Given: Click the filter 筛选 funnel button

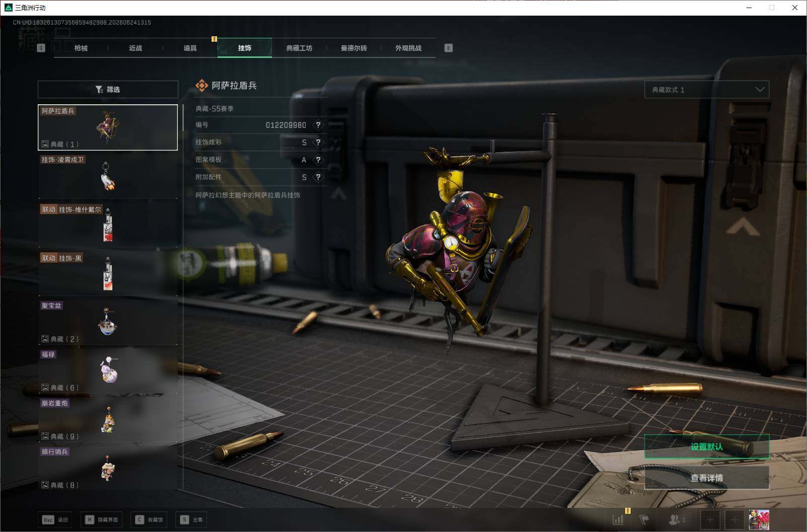Looking at the screenshot, I should click(108, 89).
